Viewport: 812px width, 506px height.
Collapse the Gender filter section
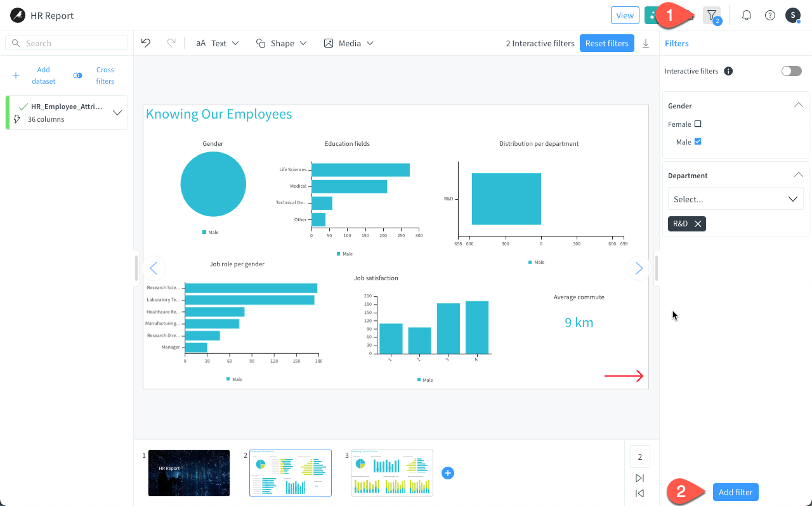pos(798,105)
